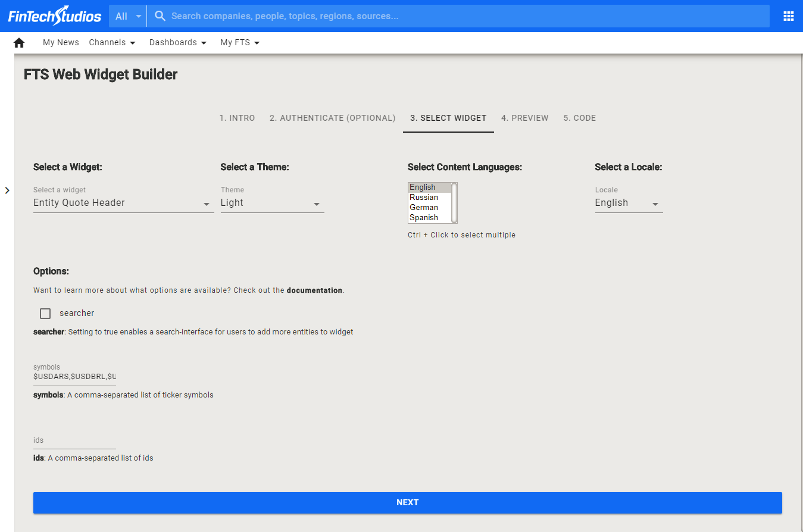Select German in content languages list
Screen dimensions: 803x532
pyautogui.click(x=429, y=208)
